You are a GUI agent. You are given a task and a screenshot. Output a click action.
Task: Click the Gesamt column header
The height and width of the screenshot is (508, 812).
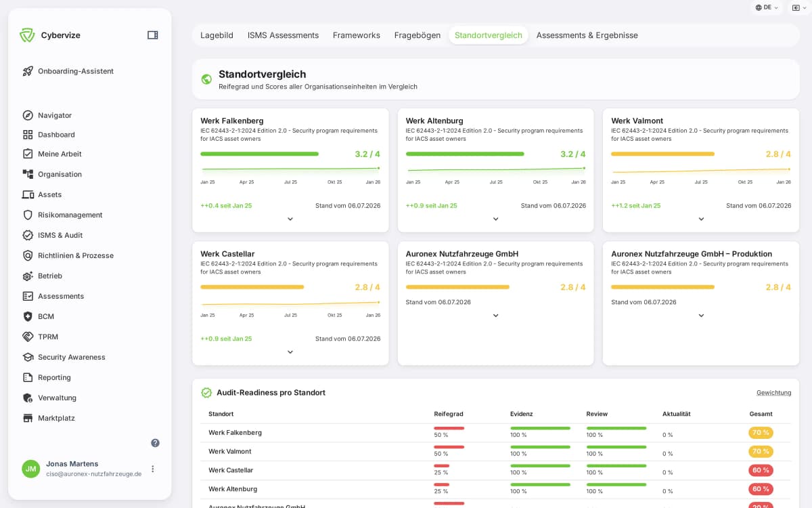[x=761, y=414]
